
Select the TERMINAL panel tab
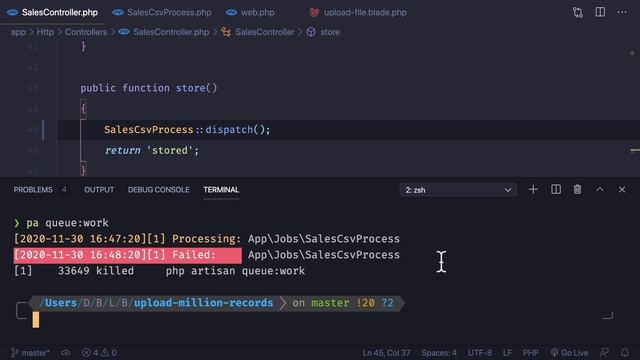(x=221, y=190)
